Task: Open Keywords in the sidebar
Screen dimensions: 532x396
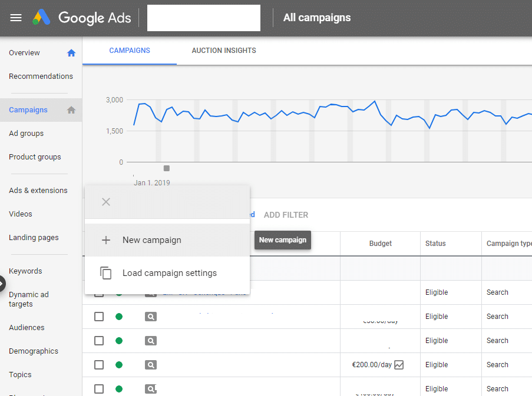Action: tap(25, 271)
